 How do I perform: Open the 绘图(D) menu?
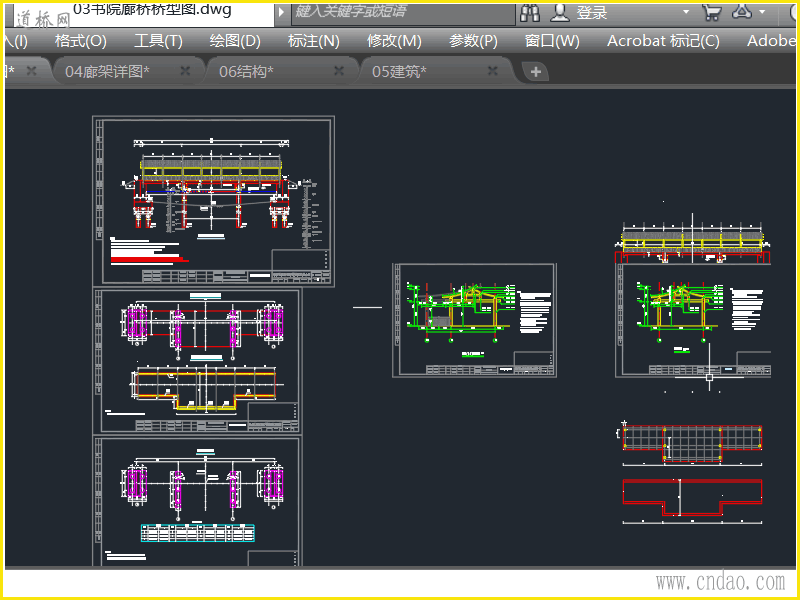235,41
